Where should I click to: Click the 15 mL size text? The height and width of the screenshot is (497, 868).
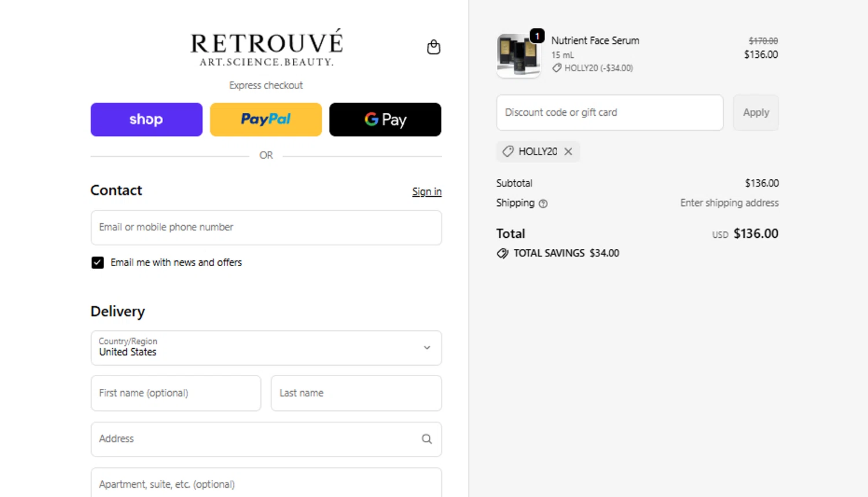pos(562,55)
